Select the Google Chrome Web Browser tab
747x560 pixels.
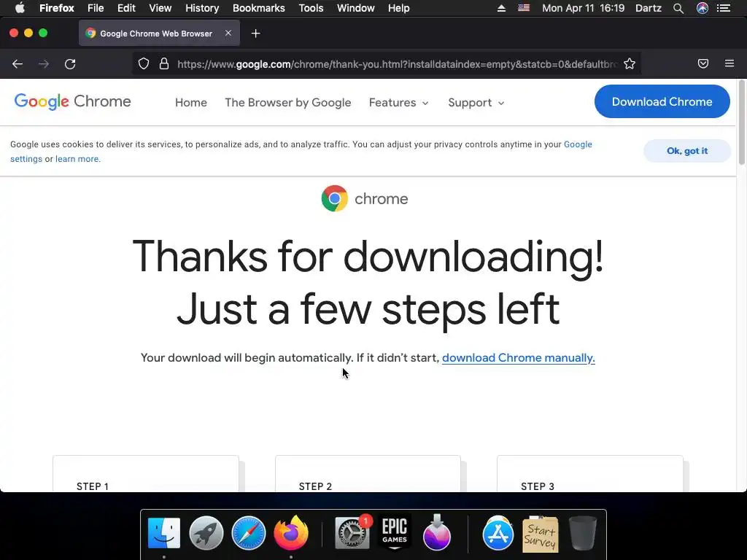pyautogui.click(x=159, y=34)
